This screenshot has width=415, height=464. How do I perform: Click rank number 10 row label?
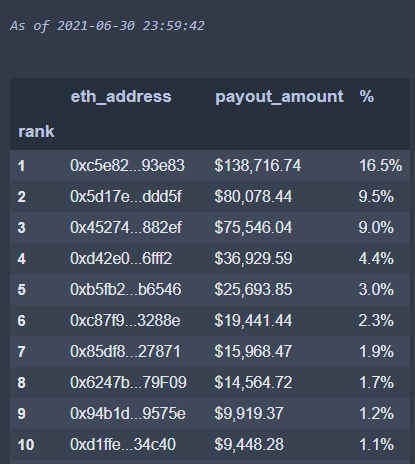pyautogui.click(x=26, y=445)
